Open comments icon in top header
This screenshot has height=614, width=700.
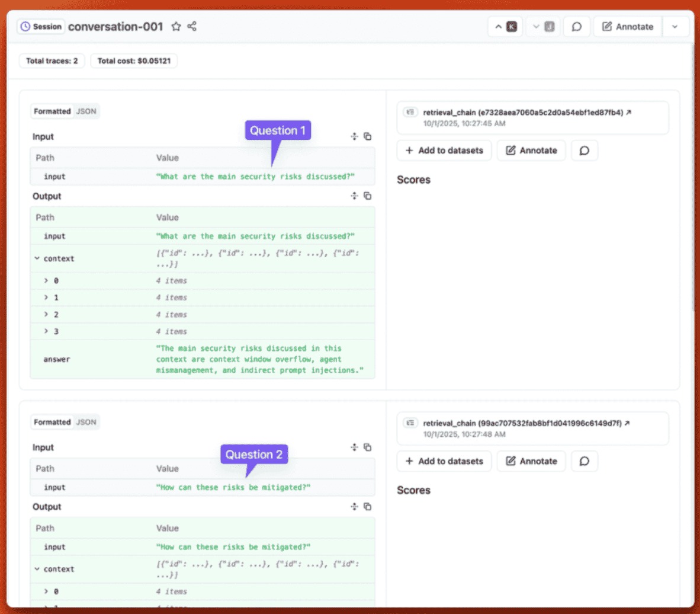(x=576, y=27)
